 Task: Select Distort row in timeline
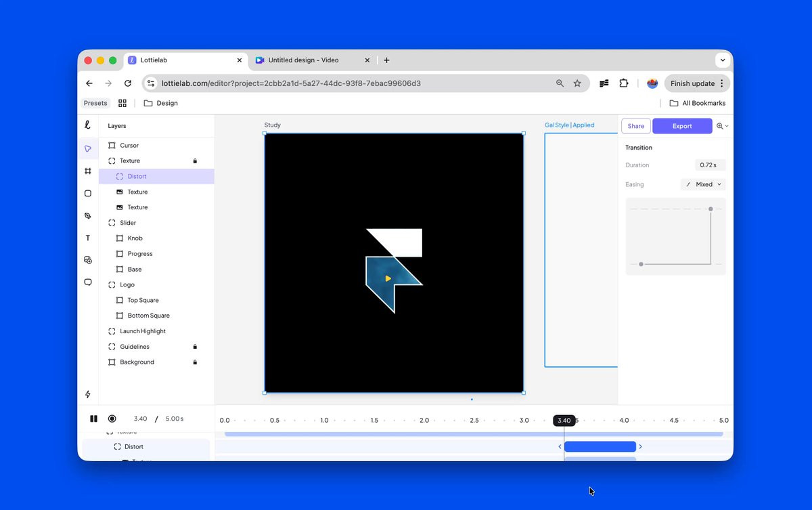point(146,447)
